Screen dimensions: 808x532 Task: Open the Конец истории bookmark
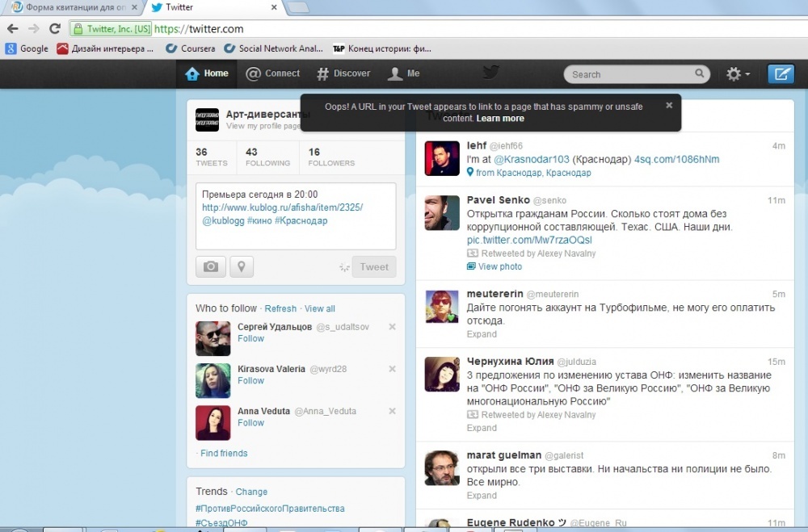pyautogui.click(x=382, y=48)
